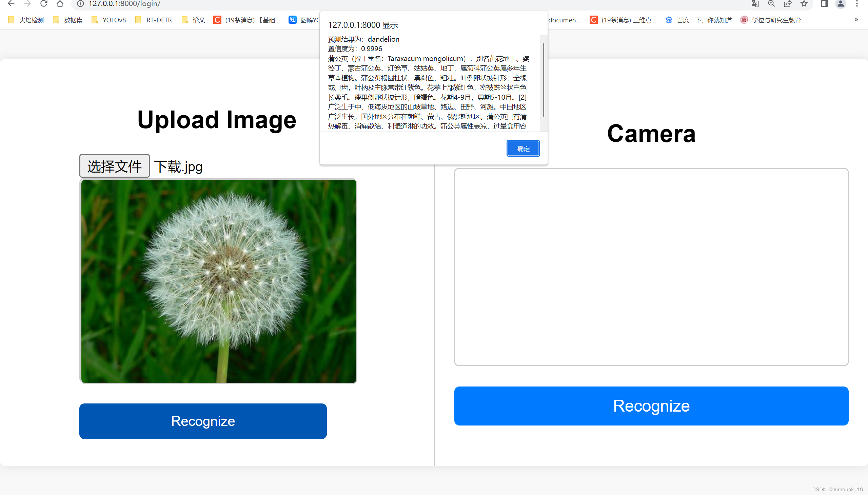Image resolution: width=868 pixels, height=495 pixels.
Task: Open the (19条消息) 三维点... bookmark
Action: (623, 20)
